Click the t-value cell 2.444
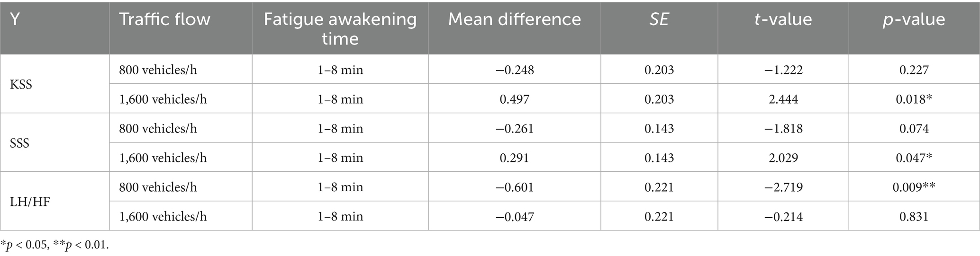The height and width of the screenshot is (256, 980). 783,100
